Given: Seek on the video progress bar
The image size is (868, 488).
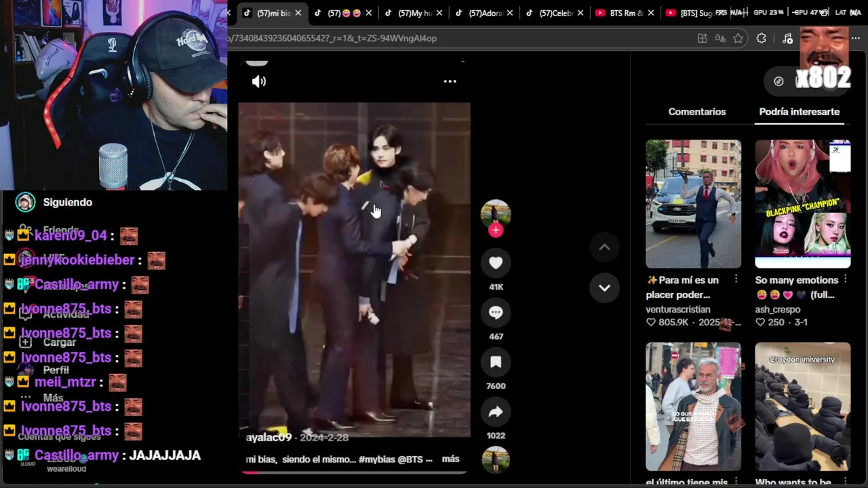Looking at the screenshot, I should click(354, 472).
